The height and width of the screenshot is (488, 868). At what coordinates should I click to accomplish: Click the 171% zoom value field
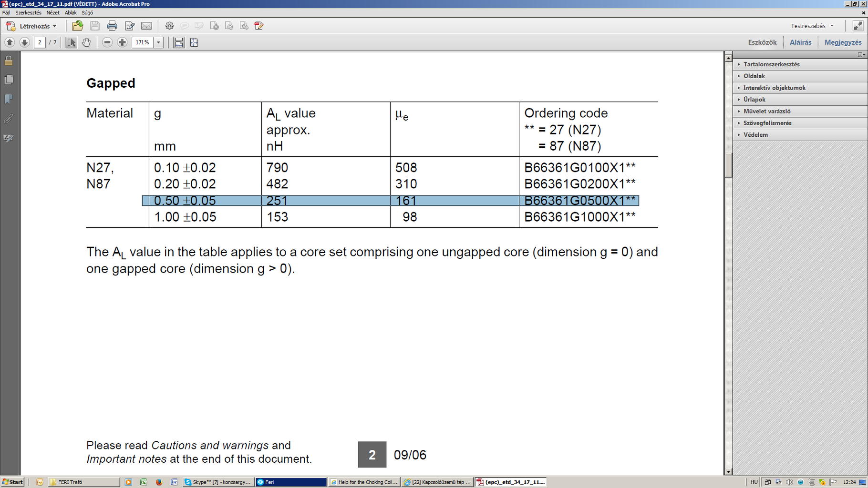[143, 42]
